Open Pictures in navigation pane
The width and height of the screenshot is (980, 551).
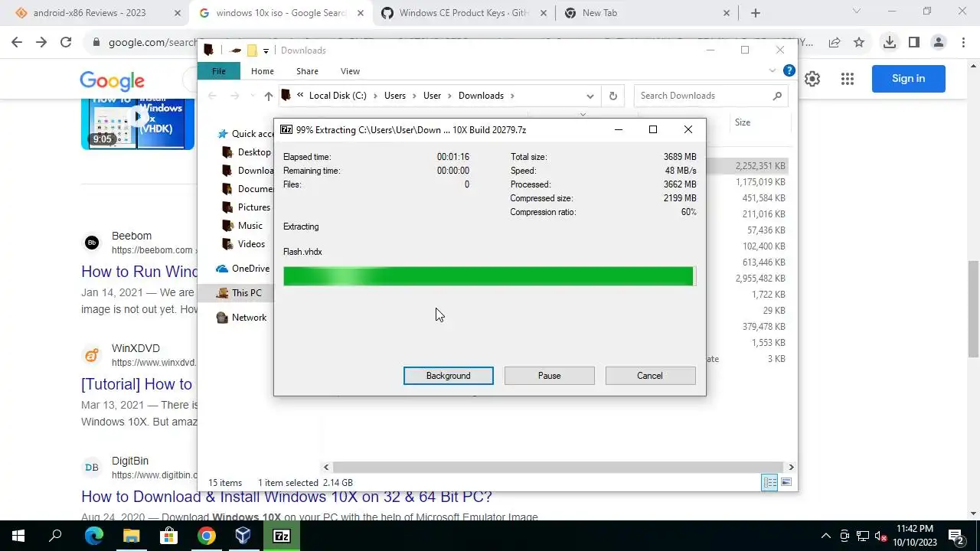(x=247, y=207)
